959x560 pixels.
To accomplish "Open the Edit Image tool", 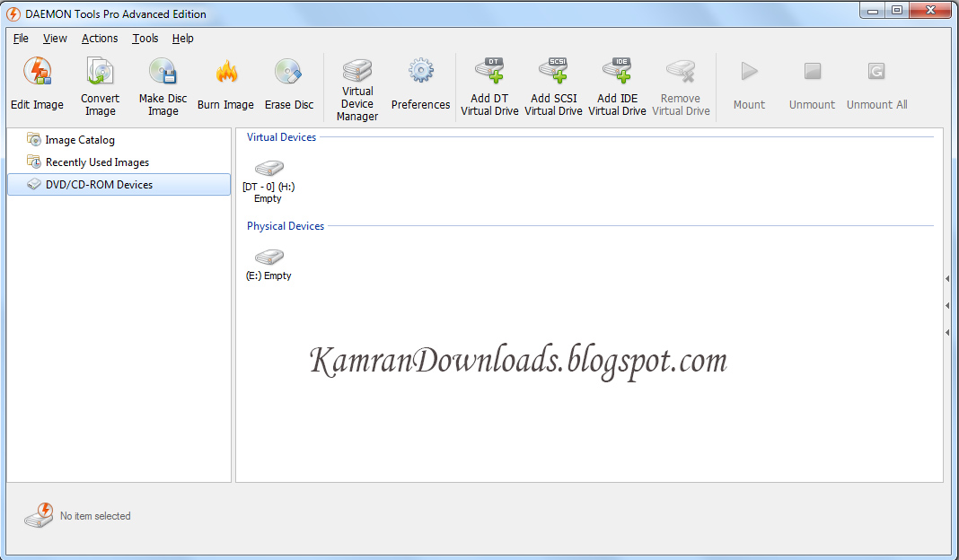I will 37,81.
